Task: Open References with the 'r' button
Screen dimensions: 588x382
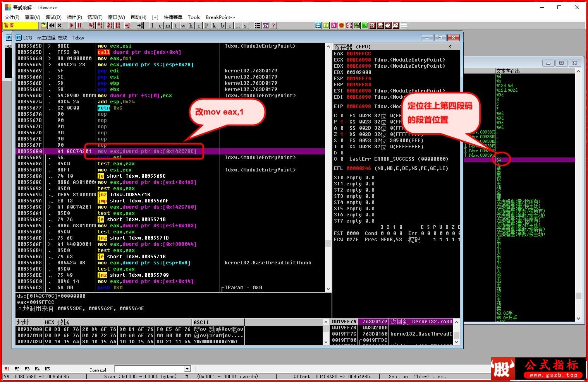Action: tap(230, 26)
